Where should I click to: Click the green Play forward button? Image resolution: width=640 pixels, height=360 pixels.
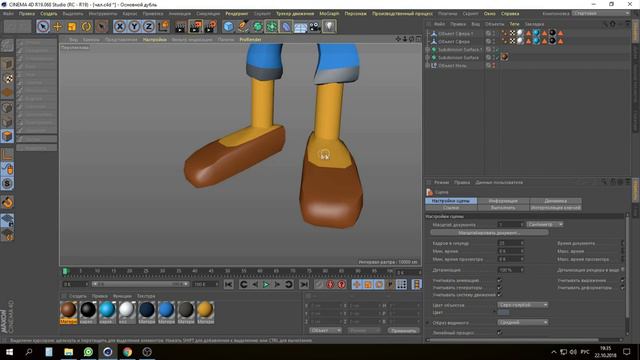266,284
